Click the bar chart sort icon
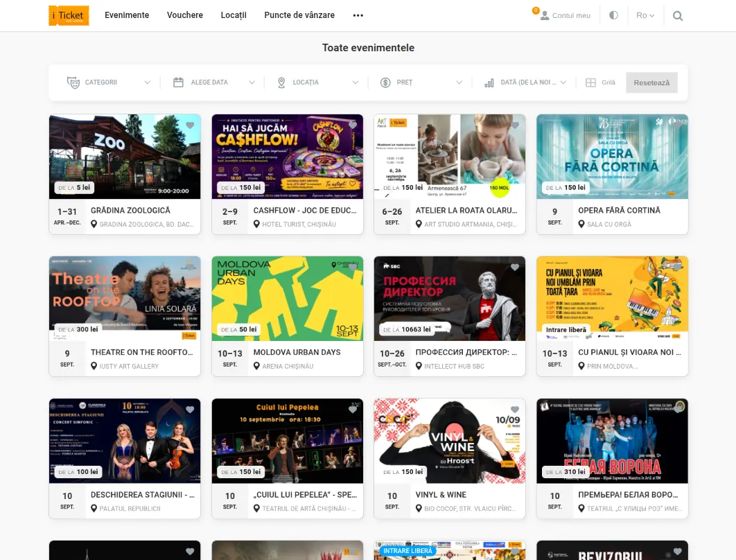Image resolution: width=736 pixels, height=560 pixels. pos(489,83)
